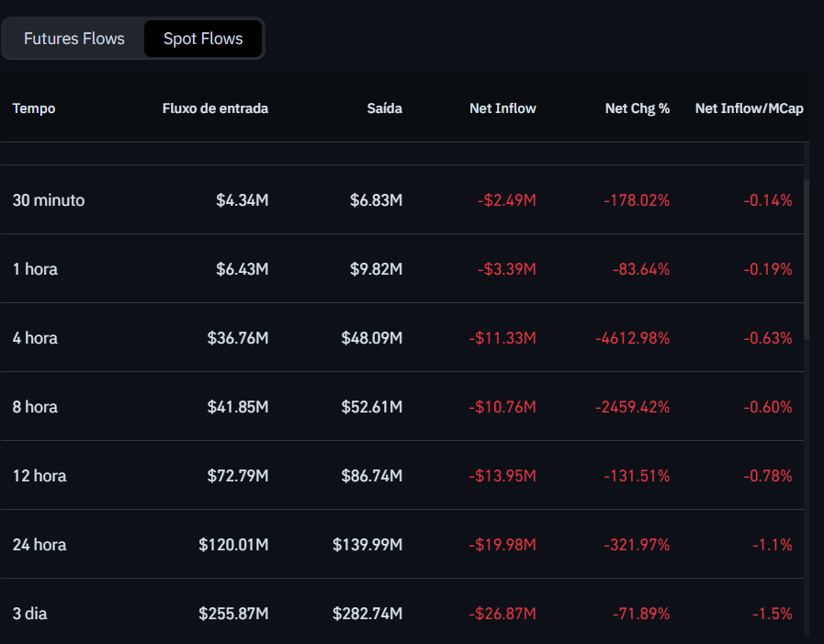Sort by the Net Inflow column
This screenshot has width=824, height=644.
[x=502, y=107]
